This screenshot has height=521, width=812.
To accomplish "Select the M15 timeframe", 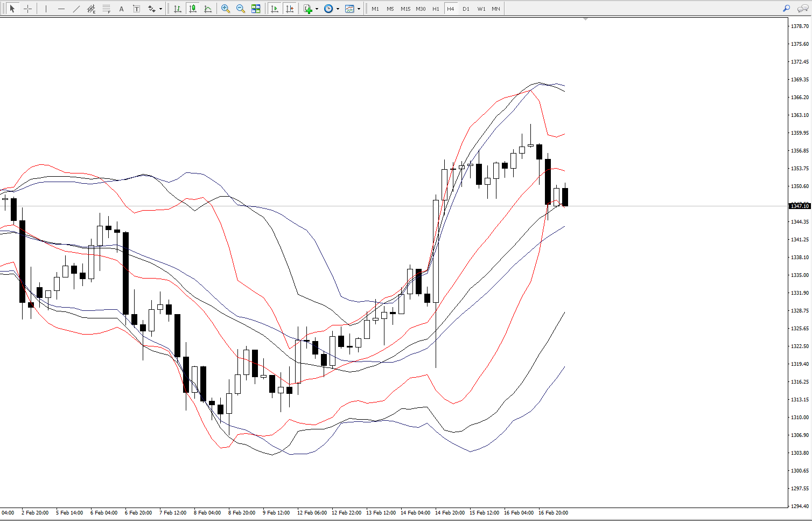I will click(405, 9).
